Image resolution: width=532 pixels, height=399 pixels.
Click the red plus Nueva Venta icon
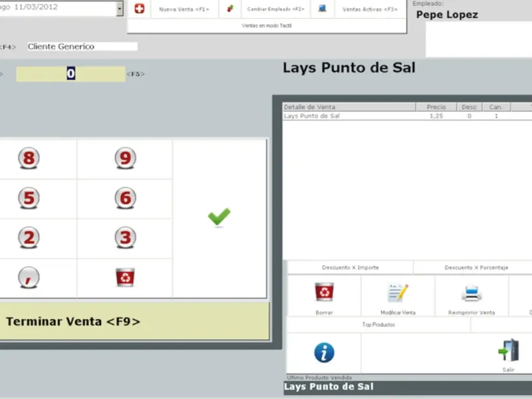point(140,9)
